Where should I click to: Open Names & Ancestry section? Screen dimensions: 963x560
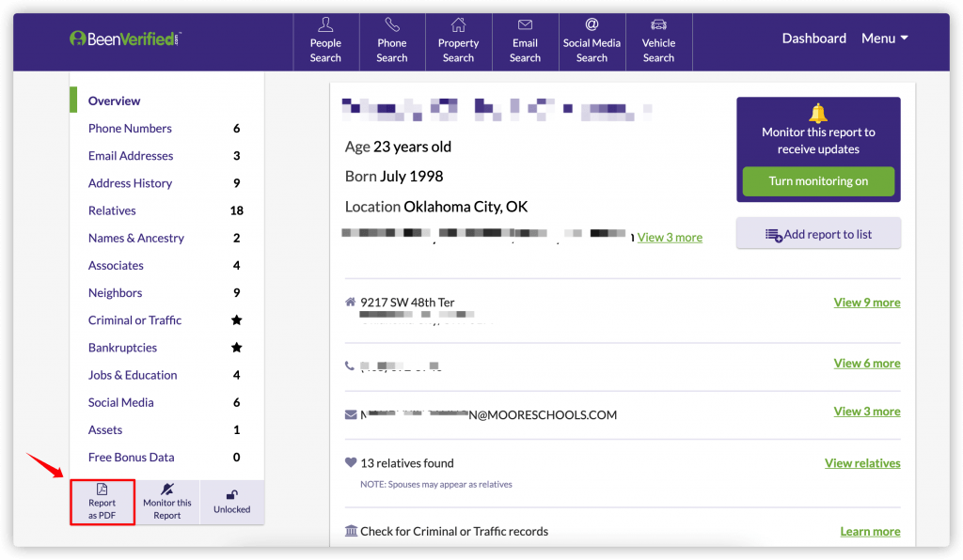136,238
